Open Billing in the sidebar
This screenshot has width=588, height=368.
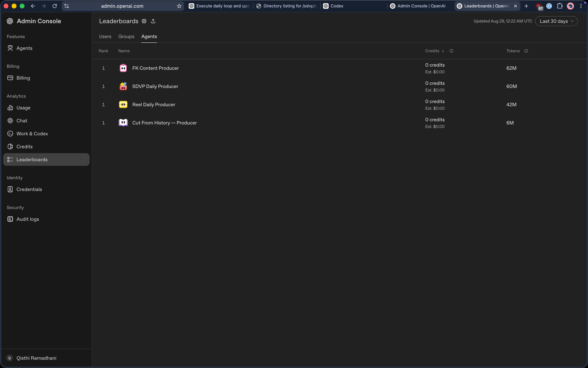coord(46,78)
